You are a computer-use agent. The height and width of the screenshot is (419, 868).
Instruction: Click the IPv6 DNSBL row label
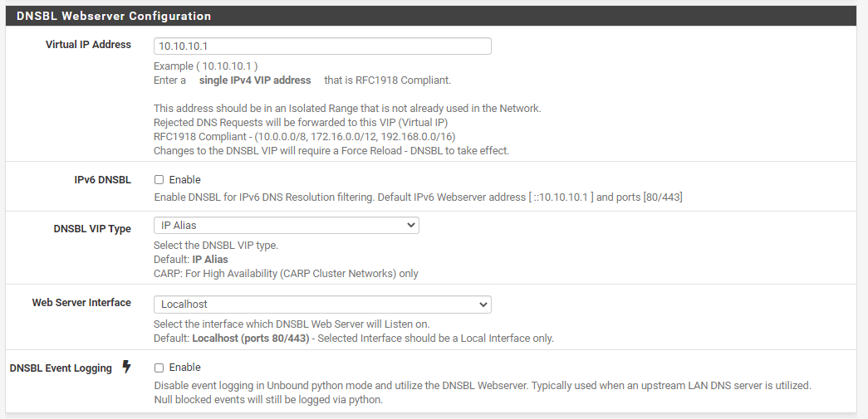tap(102, 180)
